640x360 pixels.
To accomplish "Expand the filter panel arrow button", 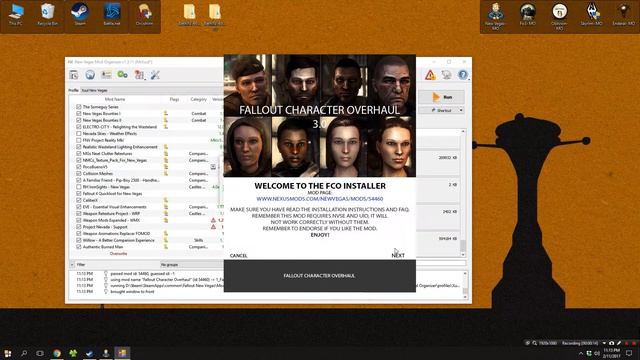I will click(x=72, y=264).
